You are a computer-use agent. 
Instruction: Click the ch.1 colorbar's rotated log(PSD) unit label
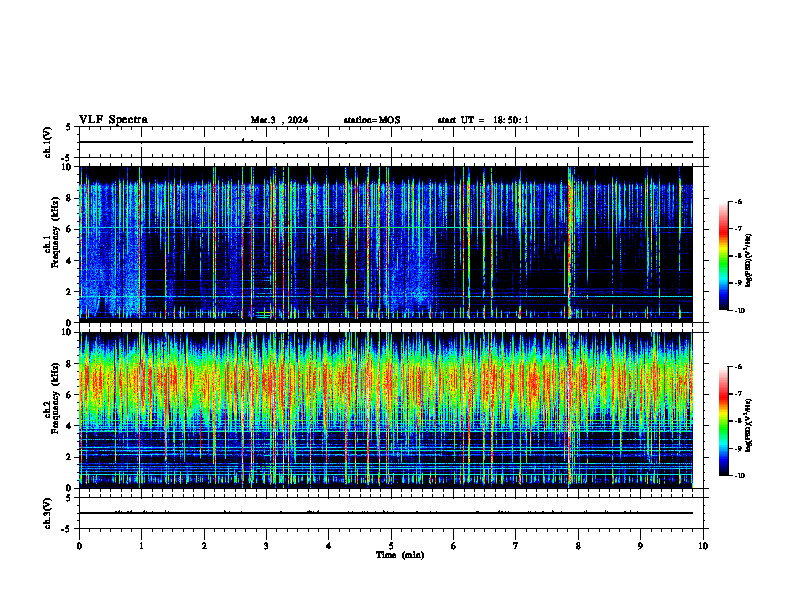click(749, 261)
